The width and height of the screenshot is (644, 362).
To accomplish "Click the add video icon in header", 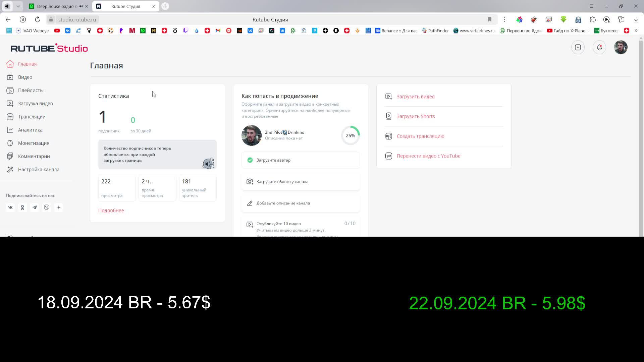I will [578, 47].
